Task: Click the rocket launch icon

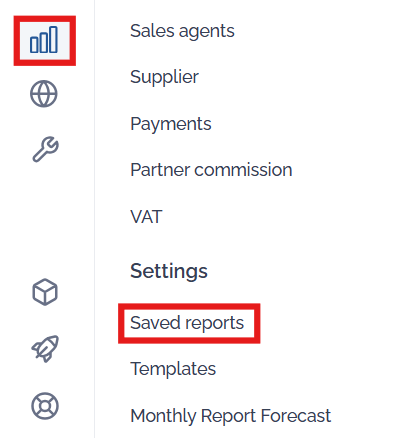Action: pos(45,349)
